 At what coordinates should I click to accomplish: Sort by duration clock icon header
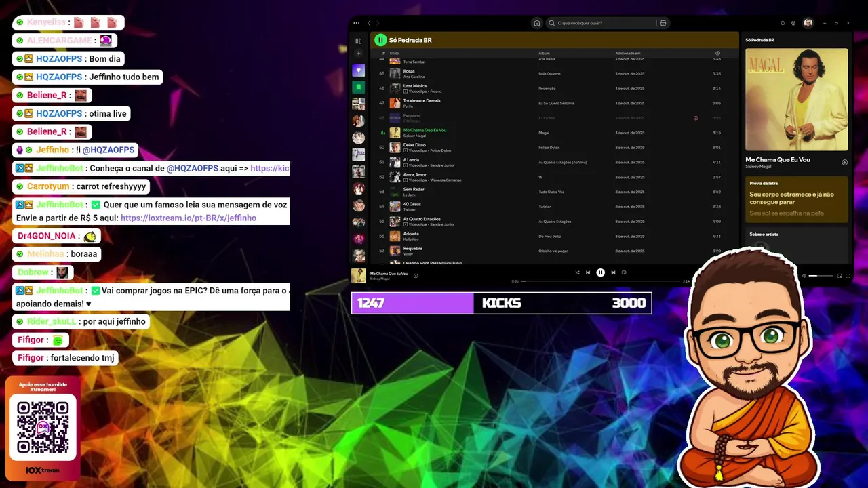tap(717, 53)
